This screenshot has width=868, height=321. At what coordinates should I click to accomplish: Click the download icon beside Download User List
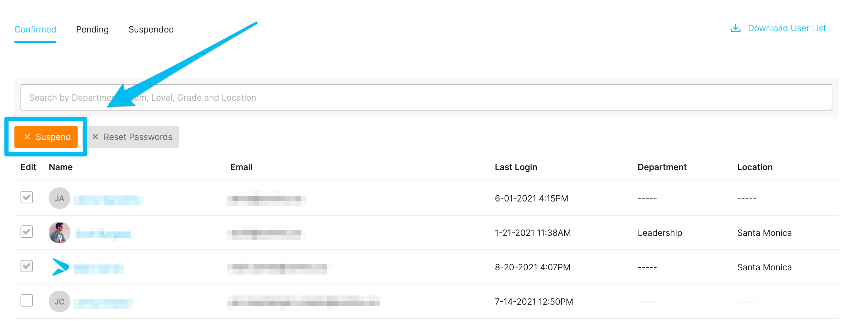[x=735, y=28]
